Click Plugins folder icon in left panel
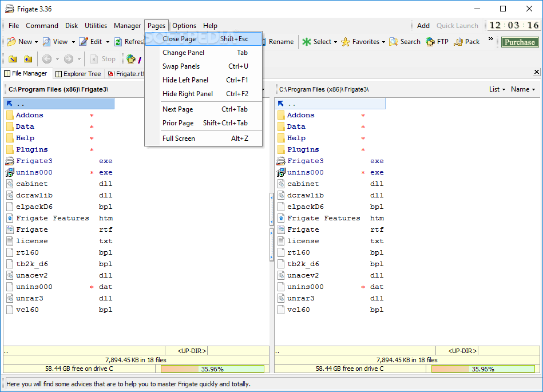This screenshot has height=392, width=543. click(x=10, y=149)
